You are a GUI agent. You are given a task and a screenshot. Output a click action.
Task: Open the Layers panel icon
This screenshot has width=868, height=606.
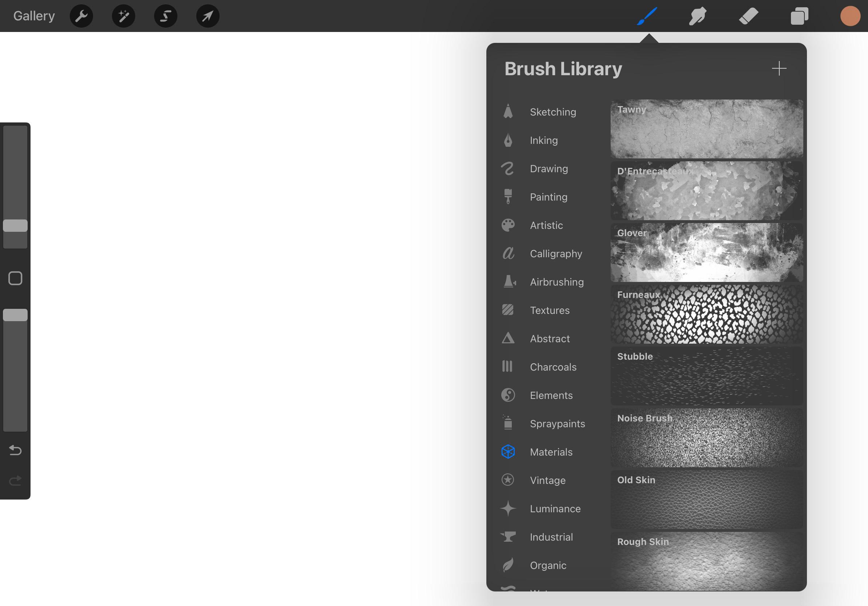[x=799, y=16]
